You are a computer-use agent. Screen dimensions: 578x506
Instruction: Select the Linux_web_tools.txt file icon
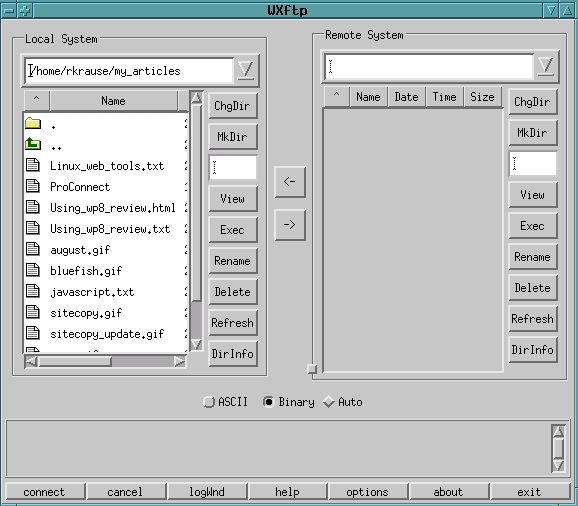tap(33, 165)
